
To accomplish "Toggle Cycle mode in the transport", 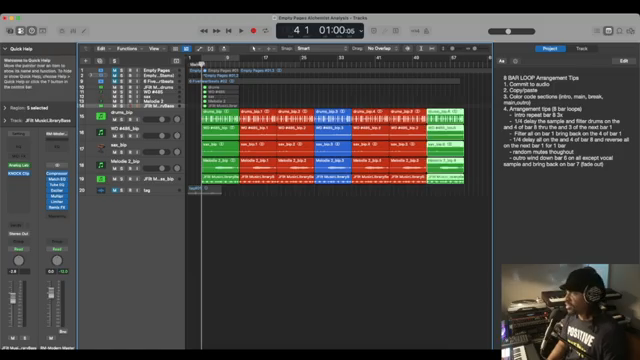I will [266, 31].
